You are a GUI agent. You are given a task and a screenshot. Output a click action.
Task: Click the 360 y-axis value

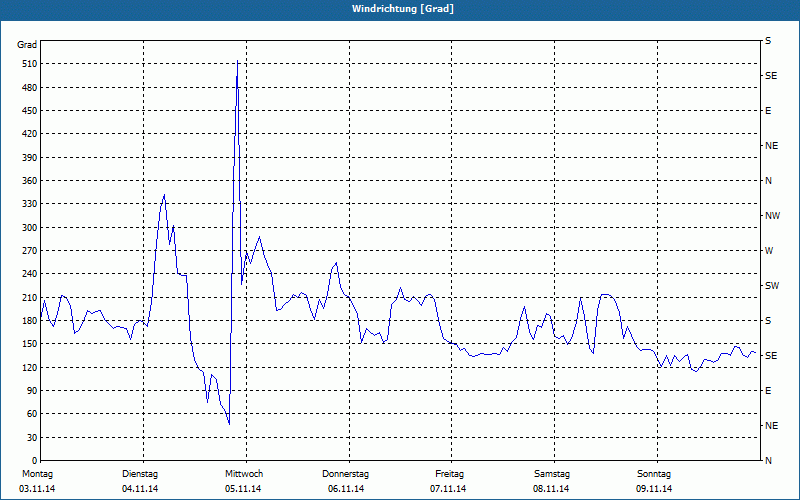point(29,181)
